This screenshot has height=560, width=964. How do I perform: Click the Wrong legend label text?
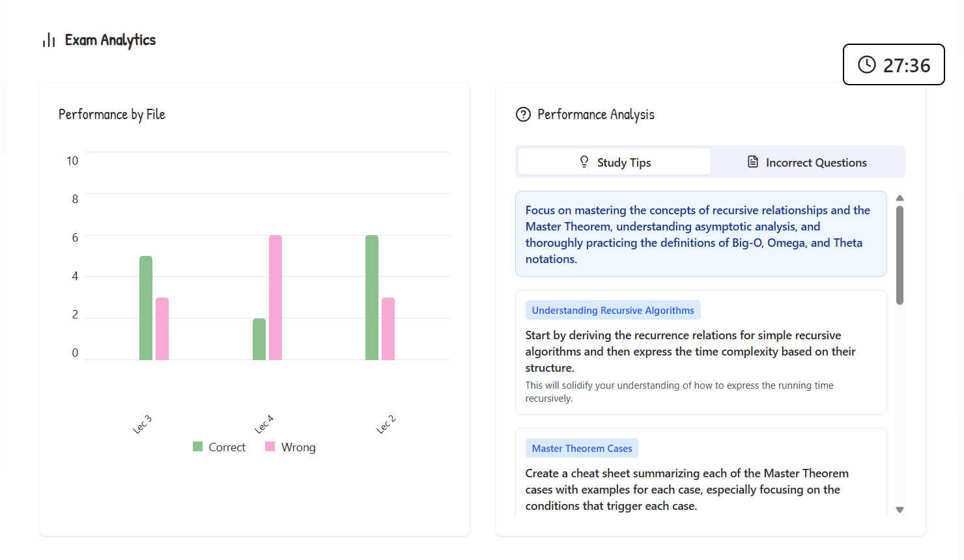click(x=298, y=447)
